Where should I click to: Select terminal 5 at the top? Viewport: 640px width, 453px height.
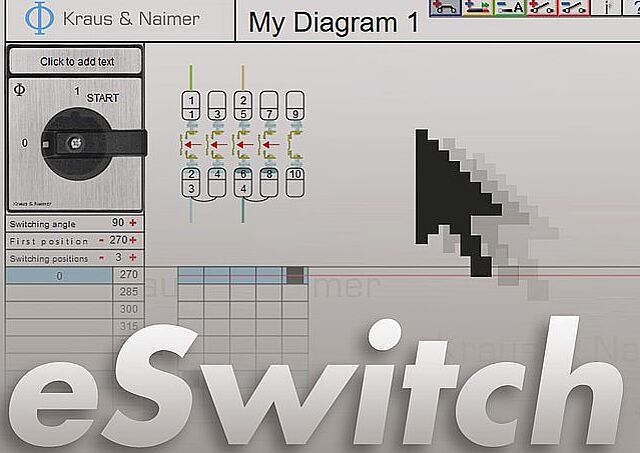click(x=243, y=114)
